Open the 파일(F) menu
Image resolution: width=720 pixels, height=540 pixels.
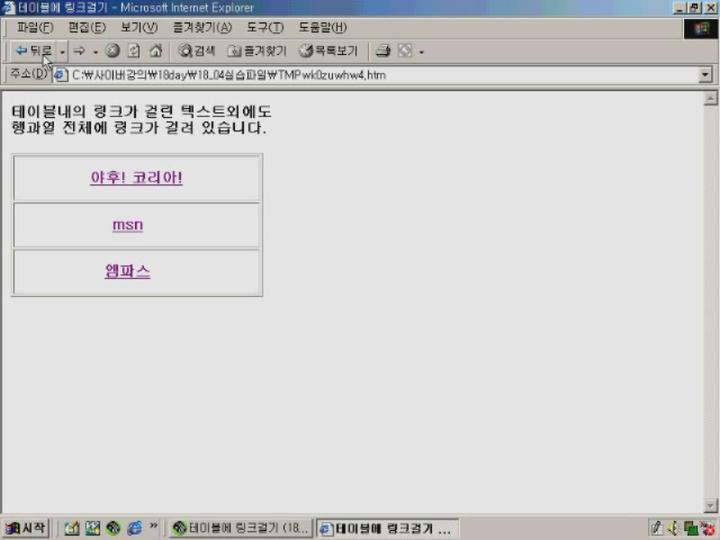pos(35,27)
